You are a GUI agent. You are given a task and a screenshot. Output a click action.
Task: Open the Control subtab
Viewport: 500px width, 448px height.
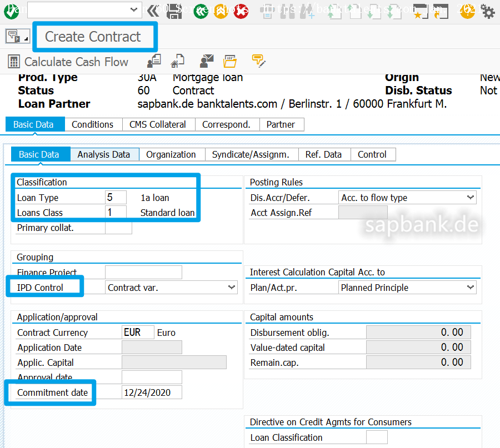tap(372, 154)
